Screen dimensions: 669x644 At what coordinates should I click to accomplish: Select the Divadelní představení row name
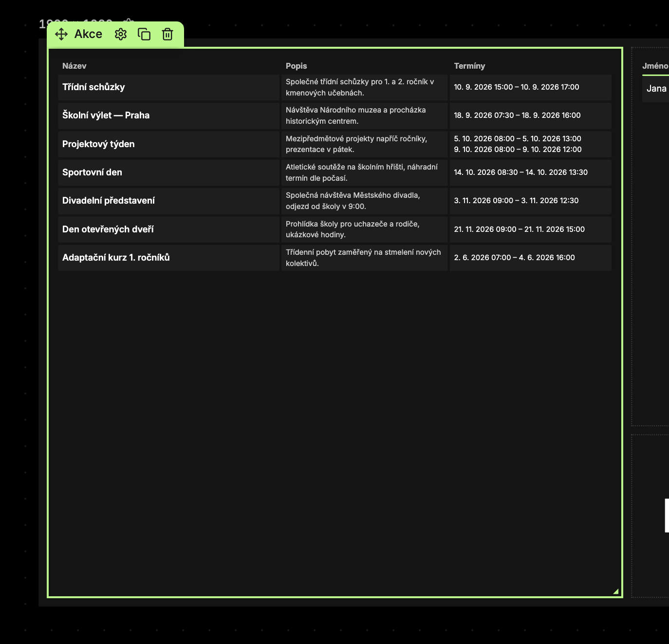click(x=109, y=201)
